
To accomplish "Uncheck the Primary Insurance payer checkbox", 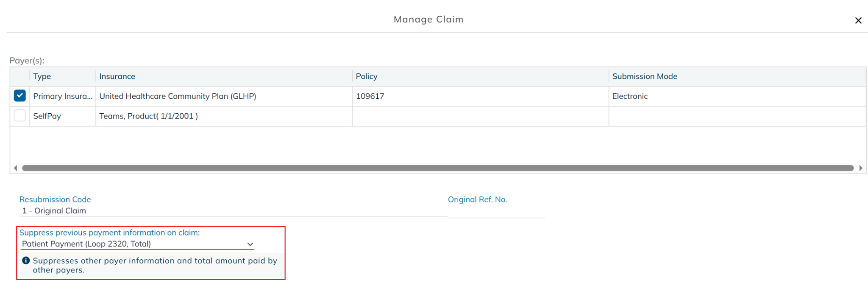I will point(20,96).
